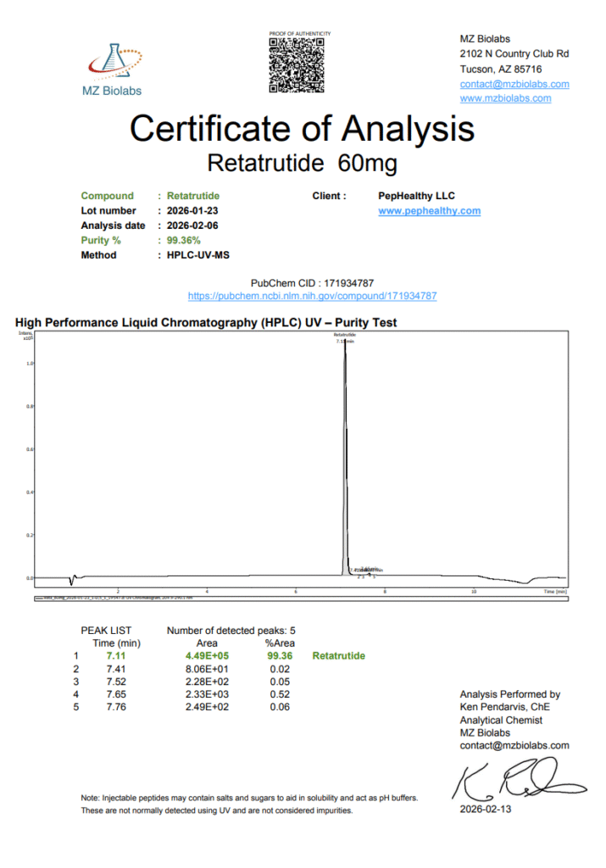Select the HPLC-UV-MS method text
Viewport: 606px width, 868px height.
[x=198, y=255]
